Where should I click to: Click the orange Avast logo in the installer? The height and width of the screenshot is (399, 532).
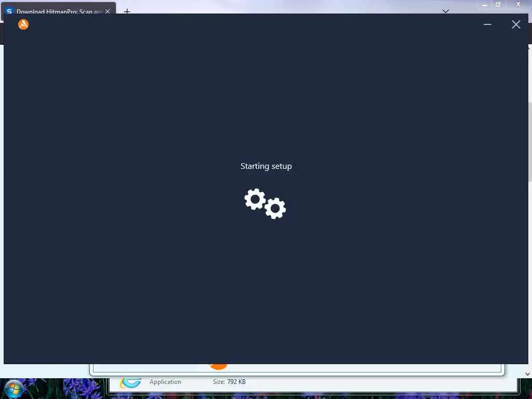tap(23, 24)
